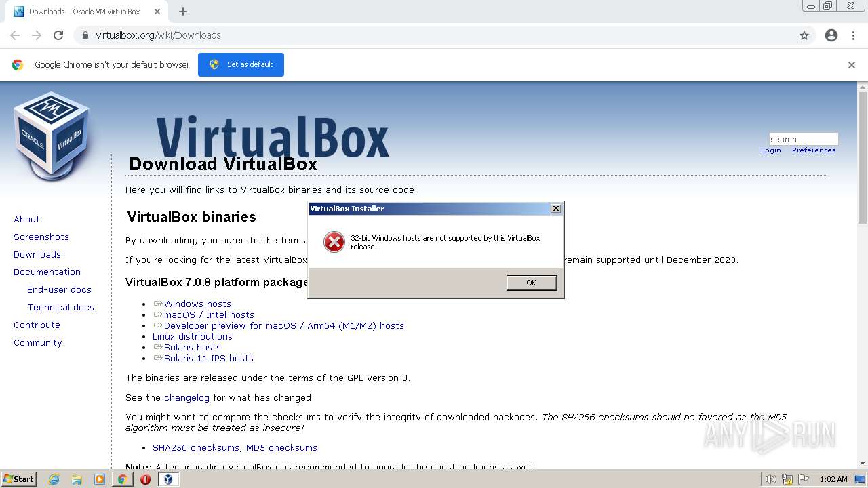The height and width of the screenshot is (488, 868).
Task: Switch to Chrome in taskbar
Action: click(x=123, y=479)
